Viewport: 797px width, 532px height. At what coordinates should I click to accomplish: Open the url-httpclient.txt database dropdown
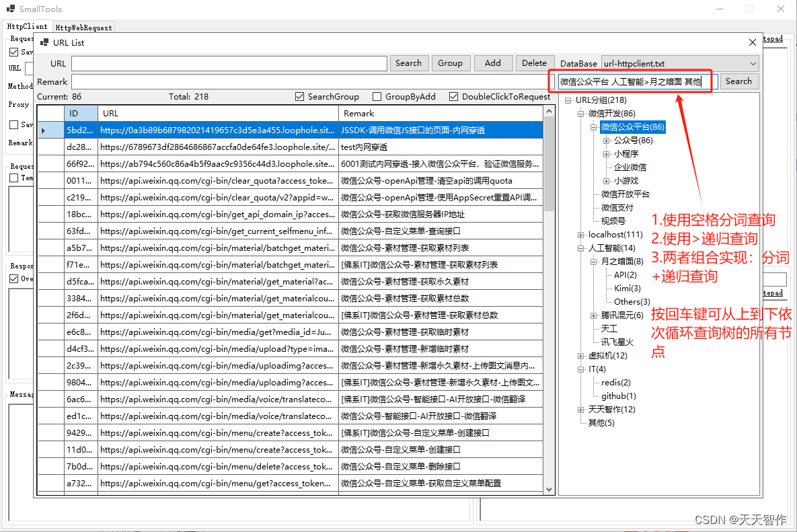pyautogui.click(x=755, y=63)
